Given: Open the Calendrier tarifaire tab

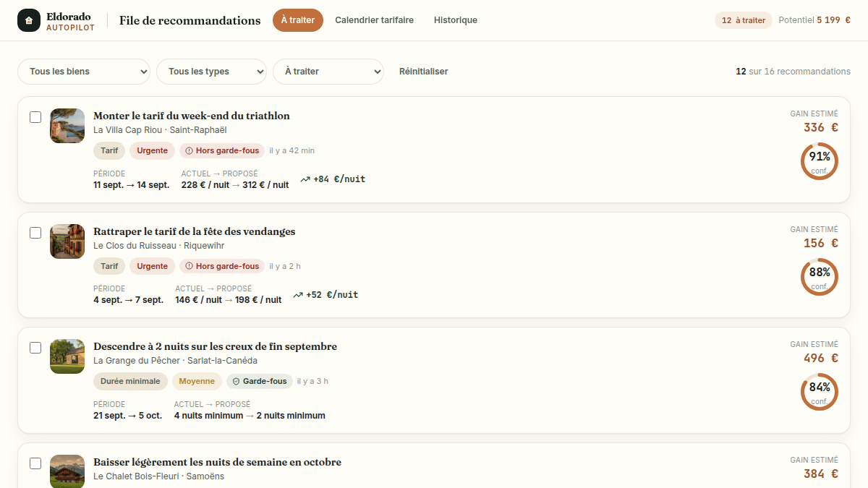Looking at the screenshot, I should (375, 20).
